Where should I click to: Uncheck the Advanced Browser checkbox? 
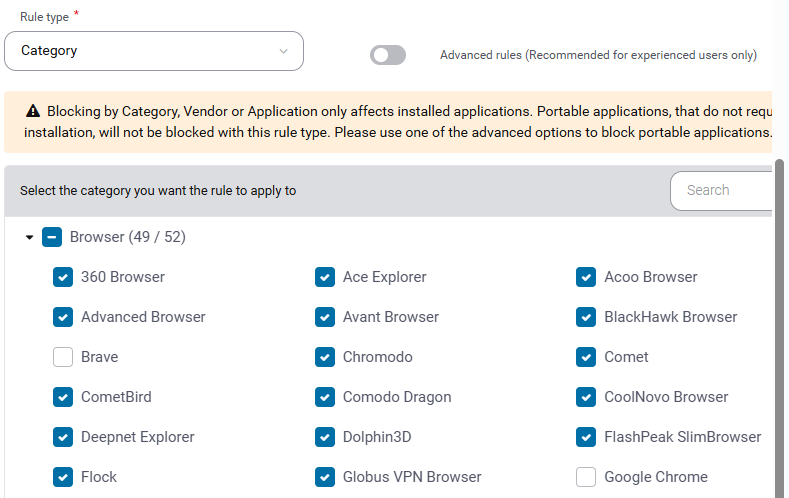click(63, 317)
